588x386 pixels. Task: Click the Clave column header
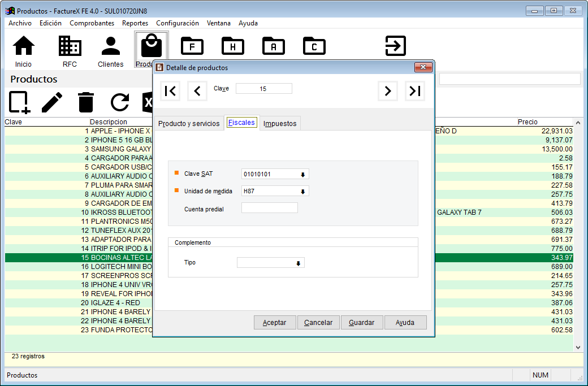coord(14,122)
